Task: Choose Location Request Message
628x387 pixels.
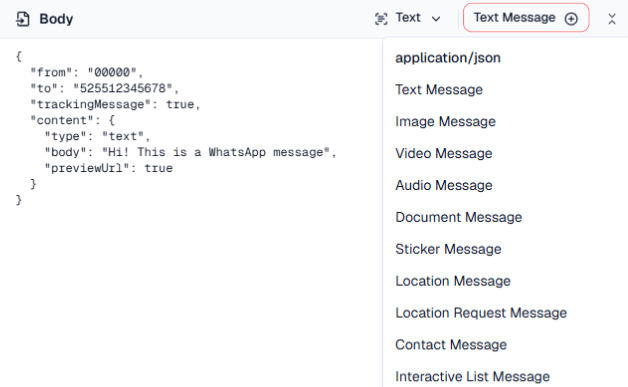Action: [x=481, y=312]
